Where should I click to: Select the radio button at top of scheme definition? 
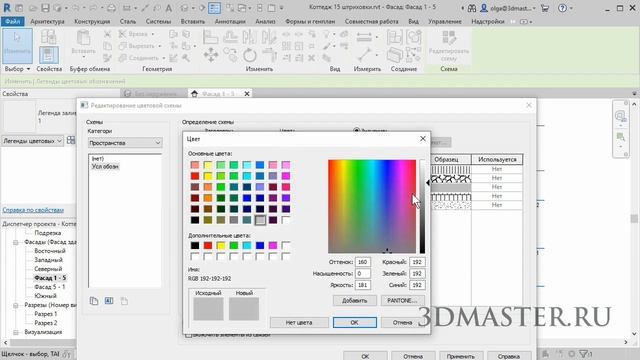pyautogui.click(x=356, y=131)
